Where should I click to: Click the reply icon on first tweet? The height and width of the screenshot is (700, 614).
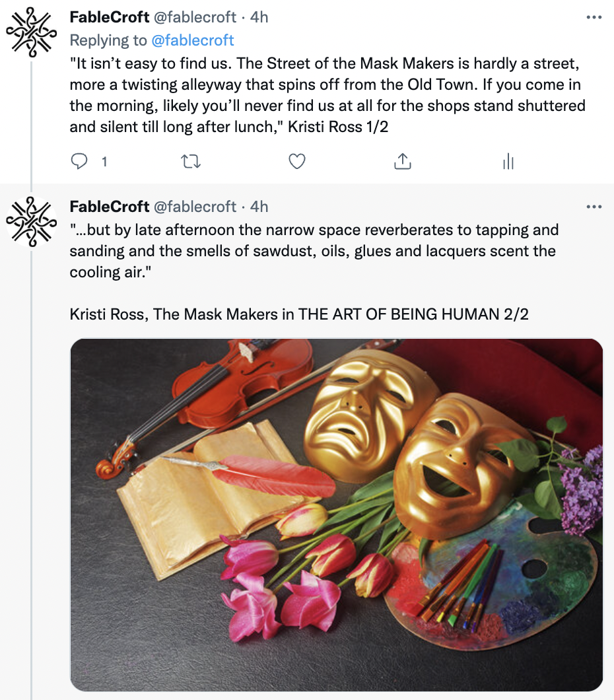pyautogui.click(x=80, y=161)
